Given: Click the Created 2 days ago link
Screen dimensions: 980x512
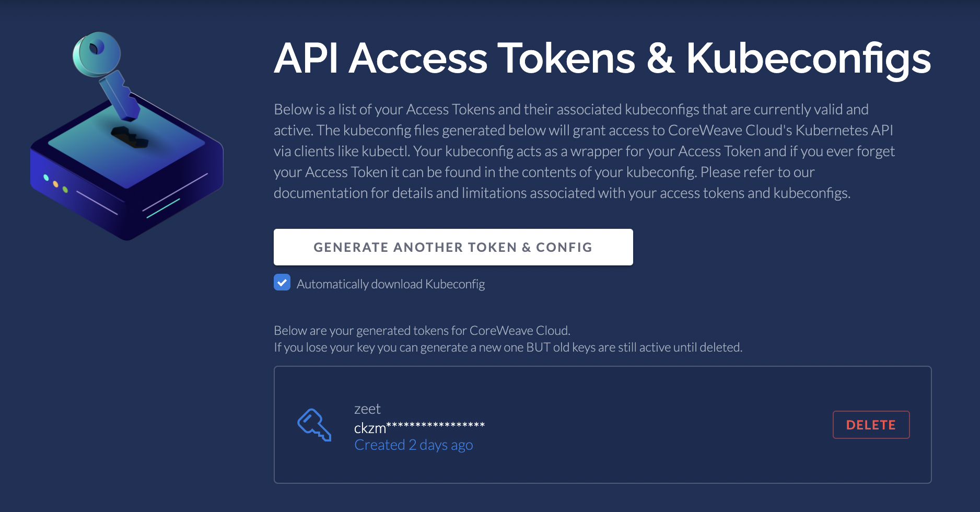Looking at the screenshot, I should click(414, 445).
